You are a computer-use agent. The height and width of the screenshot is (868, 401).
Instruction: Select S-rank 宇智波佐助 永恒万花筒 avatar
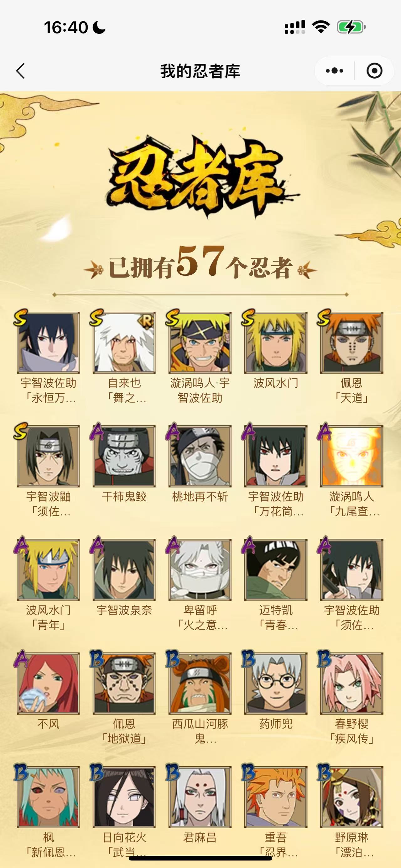49,343
